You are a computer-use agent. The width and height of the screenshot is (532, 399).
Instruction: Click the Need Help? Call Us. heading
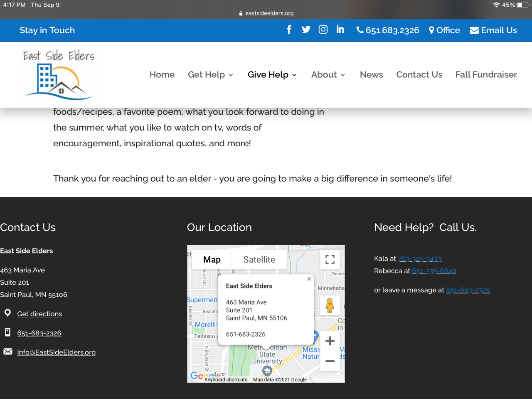tap(425, 227)
